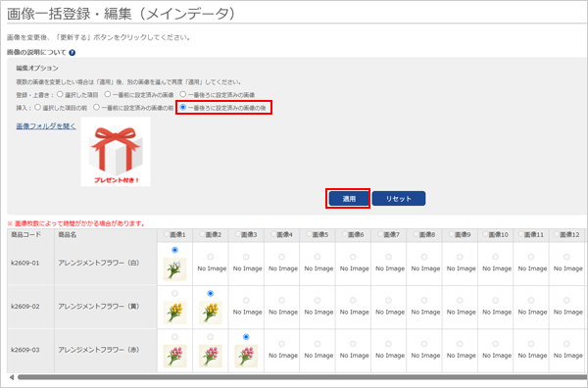The image size is (588, 388).
Task: Click the 商品名 column header
Action: point(67,235)
